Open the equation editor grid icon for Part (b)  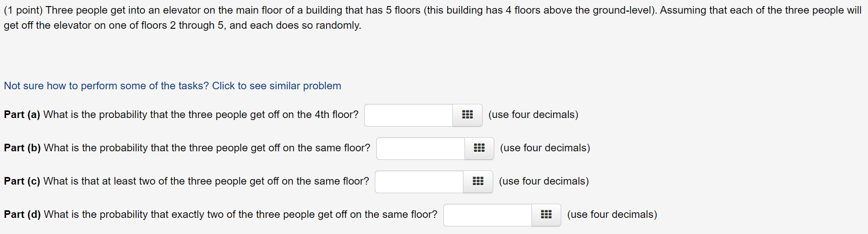pos(479,148)
